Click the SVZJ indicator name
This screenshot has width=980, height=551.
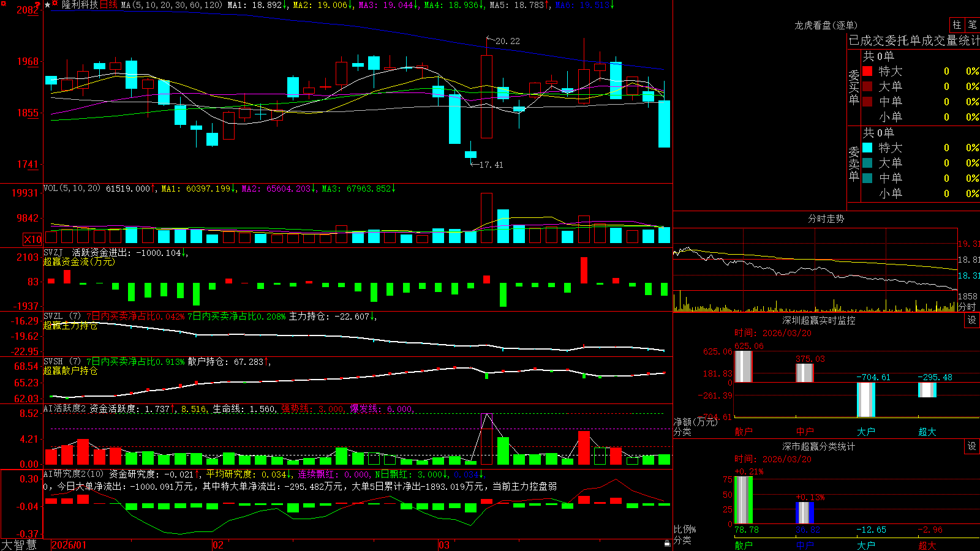click(53, 252)
